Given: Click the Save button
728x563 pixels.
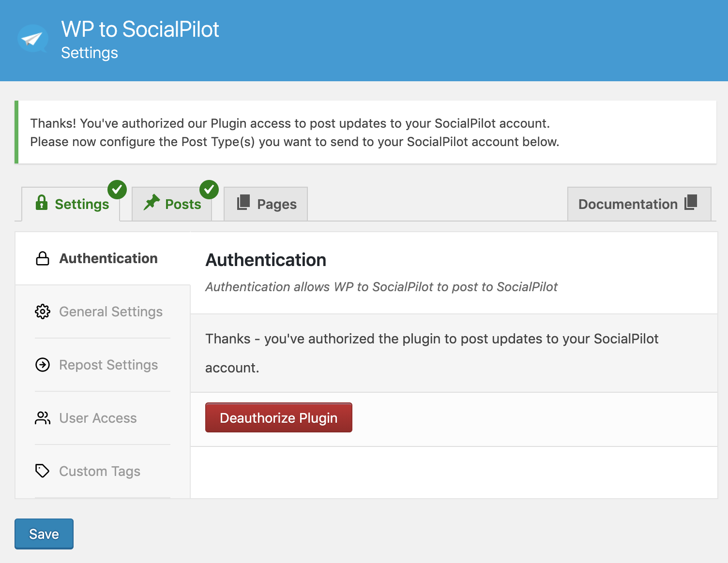Looking at the screenshot, I should [x=44, y=534].
